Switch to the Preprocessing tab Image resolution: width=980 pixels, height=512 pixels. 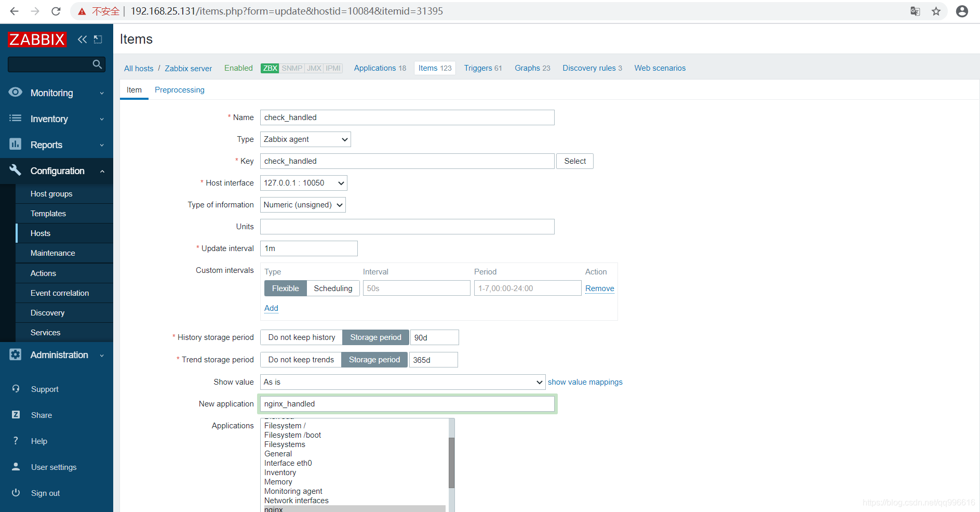point(180,90)
